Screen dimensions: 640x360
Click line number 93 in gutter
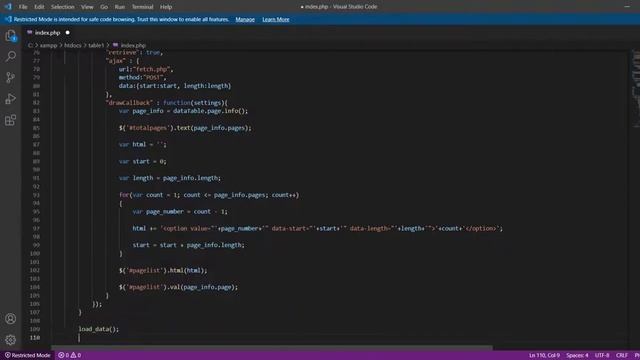click(36, 195)
